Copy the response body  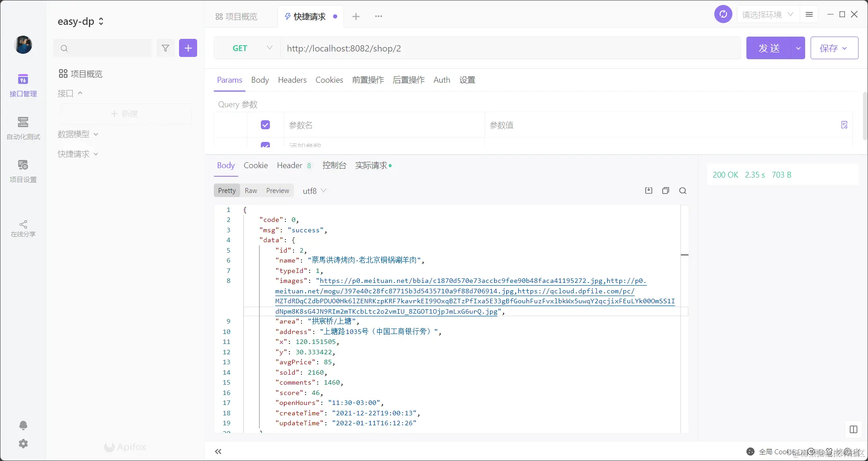click(x=665, y=190)
